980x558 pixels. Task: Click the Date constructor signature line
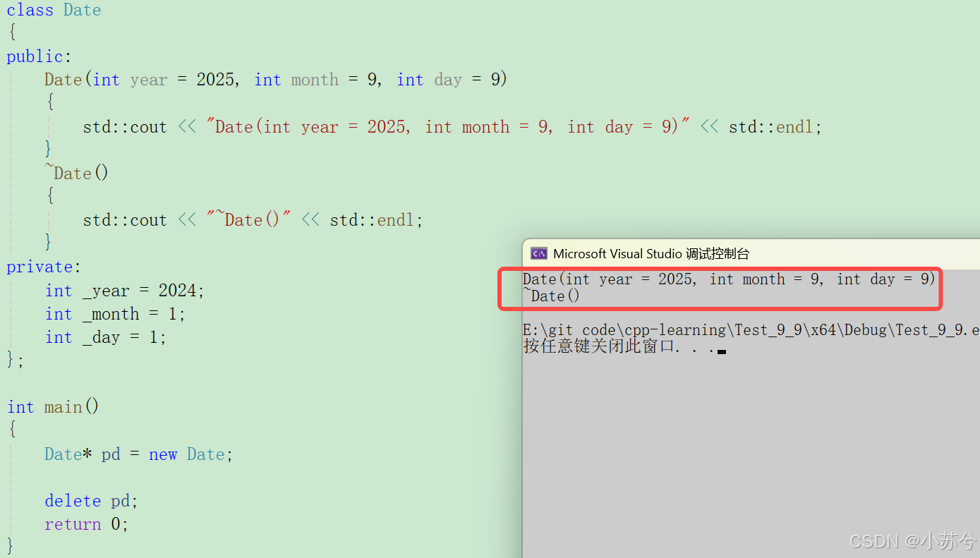pyautogui.click(x=276, y=80)
